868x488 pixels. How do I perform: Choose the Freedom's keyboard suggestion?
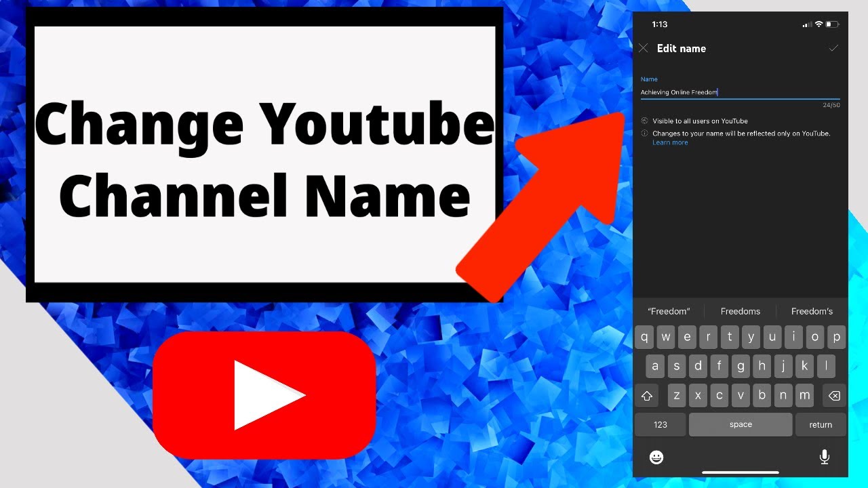pos(812,311)
